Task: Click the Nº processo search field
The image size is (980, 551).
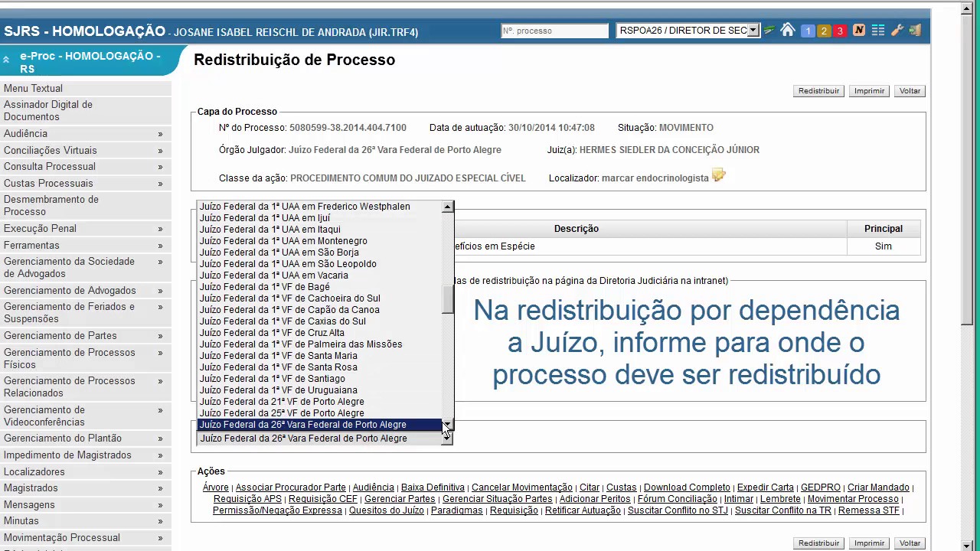Action: (554, 31)
